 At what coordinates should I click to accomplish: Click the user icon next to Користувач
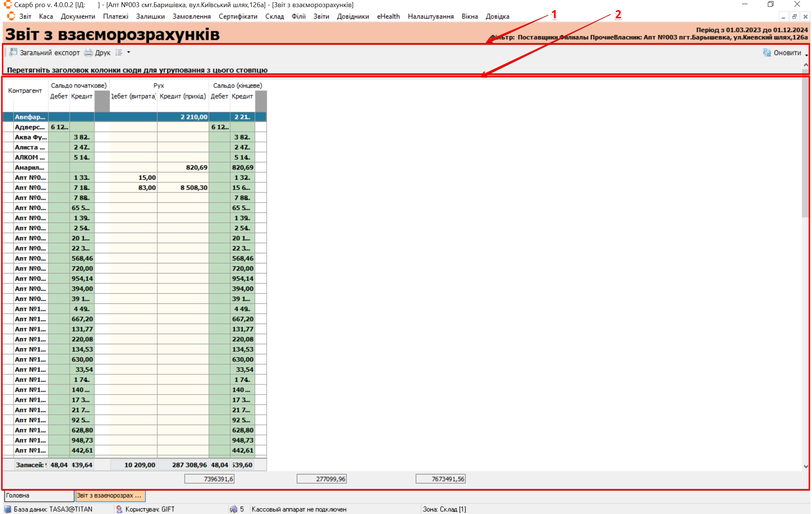(119, 509)
